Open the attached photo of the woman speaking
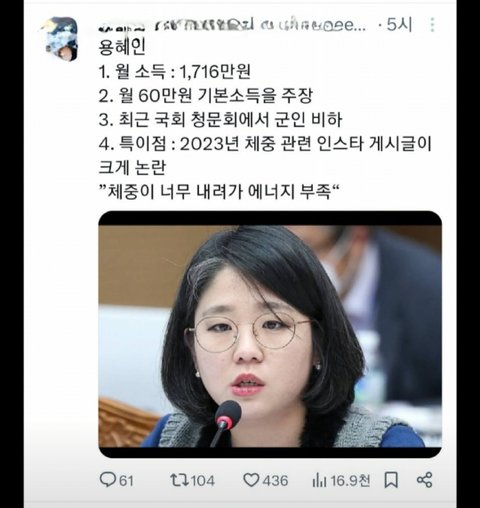The width and height of the screenshot is (480, 508). pyautogui.click(x=270, y=334)
